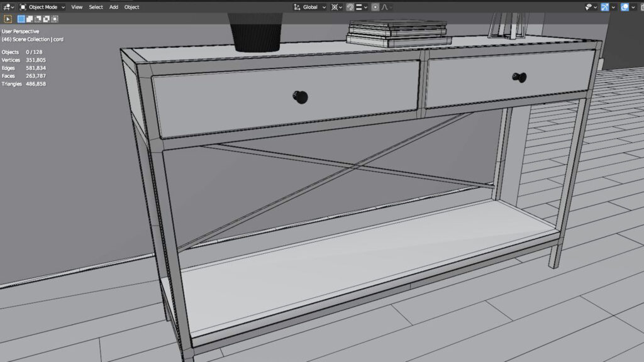
Task: Choose the Intersect Selection mode icon
Action: click(x=54, y=19)
